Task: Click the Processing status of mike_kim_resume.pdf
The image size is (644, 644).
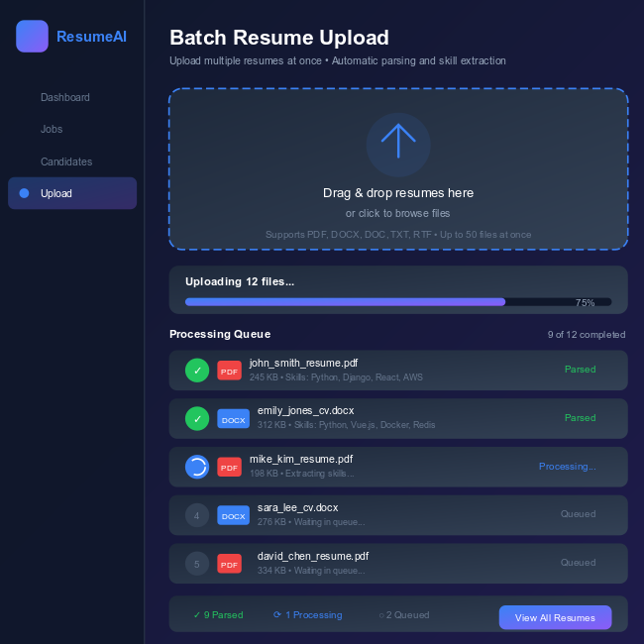Action: tap(567, 467)
